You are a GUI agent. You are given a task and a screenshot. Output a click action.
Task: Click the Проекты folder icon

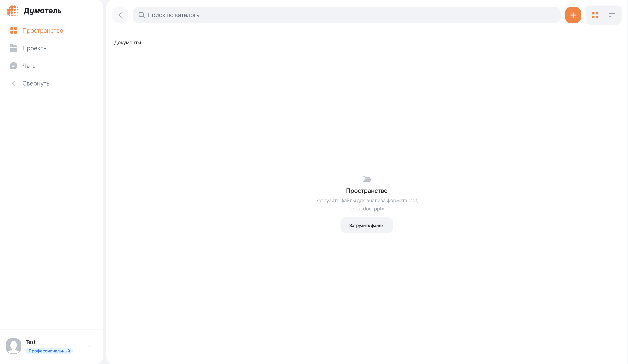pos(13,48)
